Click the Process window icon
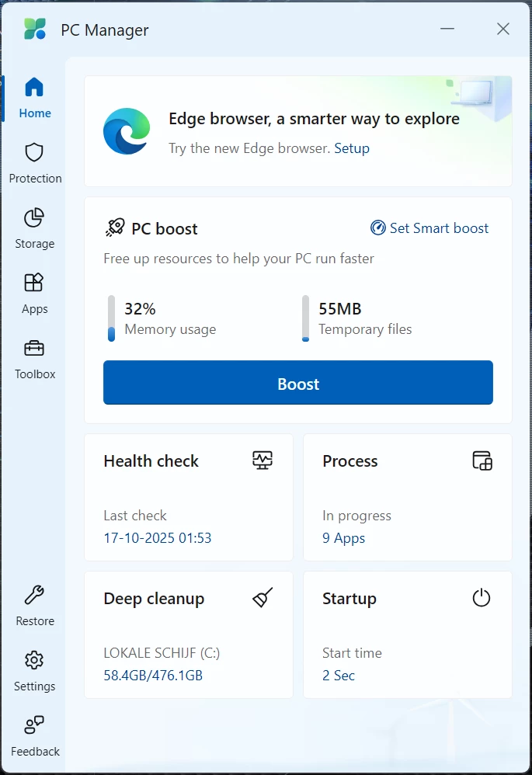 [x=482, y=460]
